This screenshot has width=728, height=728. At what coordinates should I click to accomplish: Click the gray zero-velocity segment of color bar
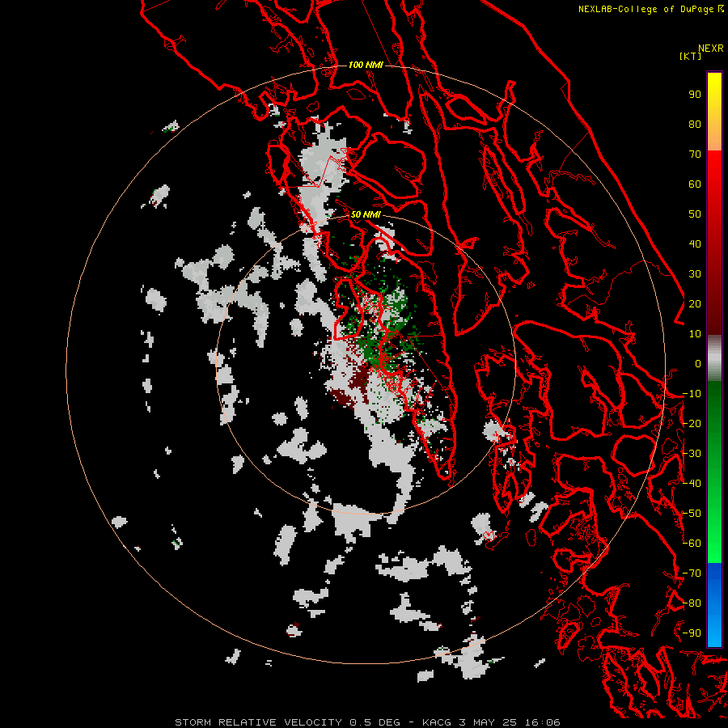(x=714, y=358)
